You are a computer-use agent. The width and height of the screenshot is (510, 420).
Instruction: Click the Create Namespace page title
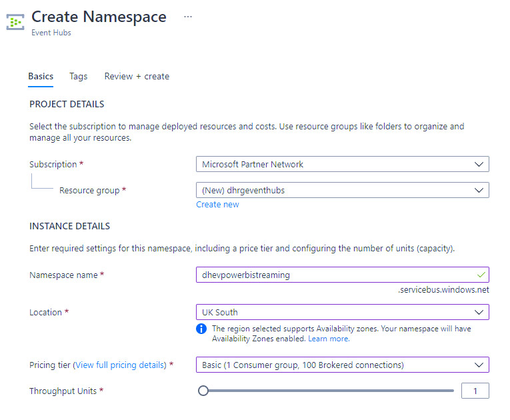pos(99,17)
